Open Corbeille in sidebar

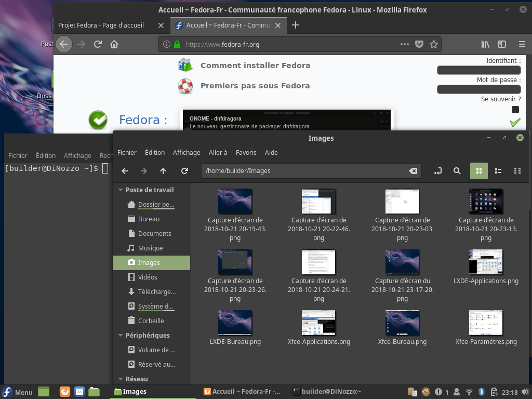coord(152,321)
